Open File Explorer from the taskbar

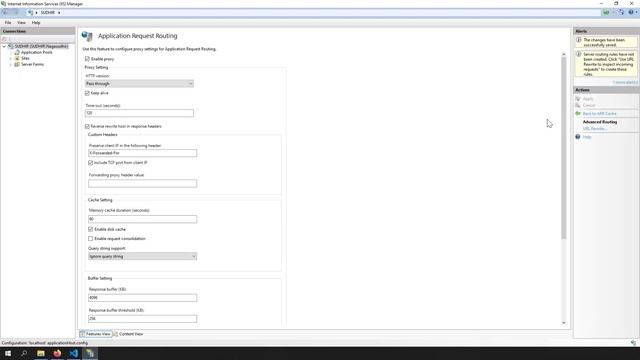point(41,353)
